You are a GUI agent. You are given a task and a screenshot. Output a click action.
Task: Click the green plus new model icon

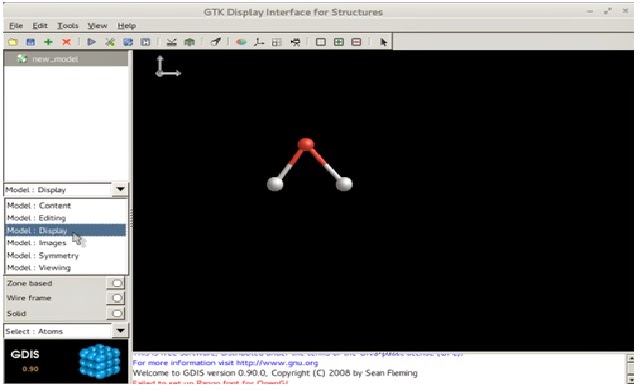[48, 42]
